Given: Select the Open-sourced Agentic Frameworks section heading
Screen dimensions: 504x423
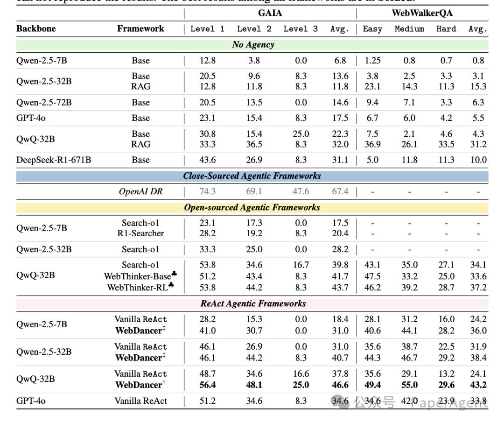Looking at the screenshot, I should [x=252, y=207].
